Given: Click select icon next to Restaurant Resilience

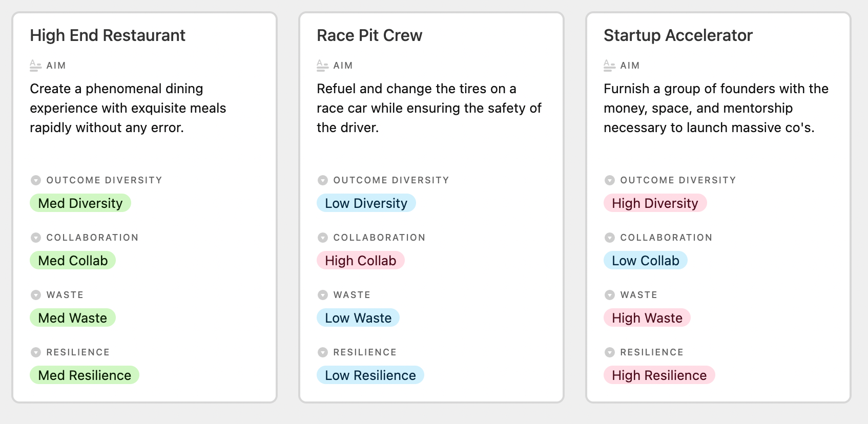Looking at the screenshot, I should 35,352.
